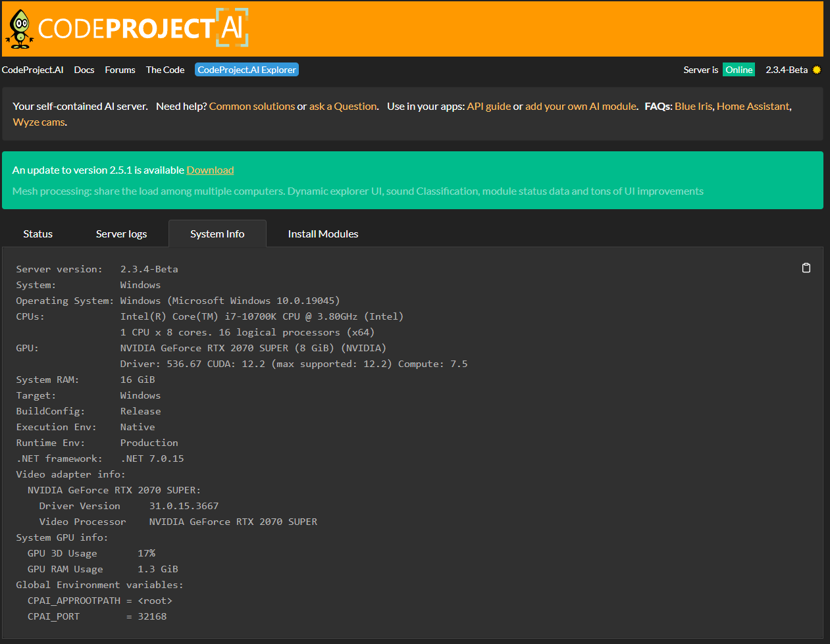
Task: Open the Status tab
Action: click(x=38, y=234)
